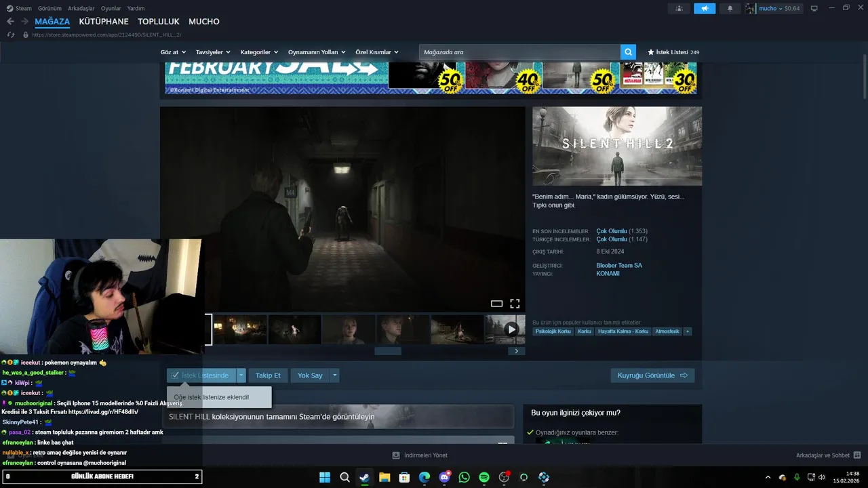The height and width of the screenshot is (488, 868).
Task: Expand the Oynamanın Yolları dropdown
Action: pos(317,52)
